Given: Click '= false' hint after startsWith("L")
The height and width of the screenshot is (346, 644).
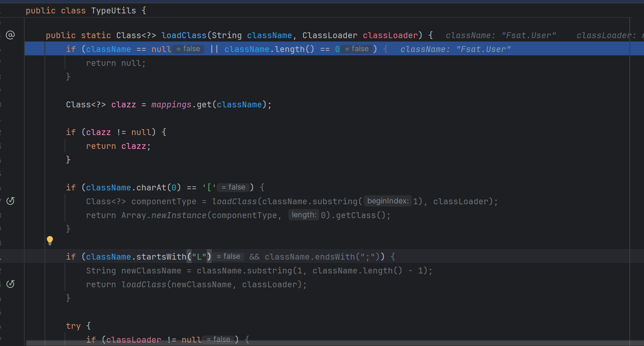Looking at the screenshot, I should [x=229, y=257].
